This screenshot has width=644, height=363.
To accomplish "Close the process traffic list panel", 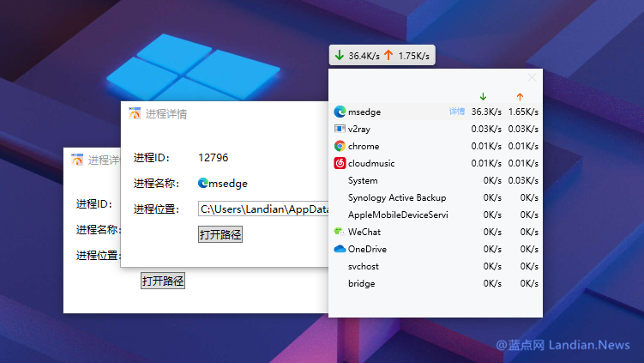I will (x=532, y=77).
